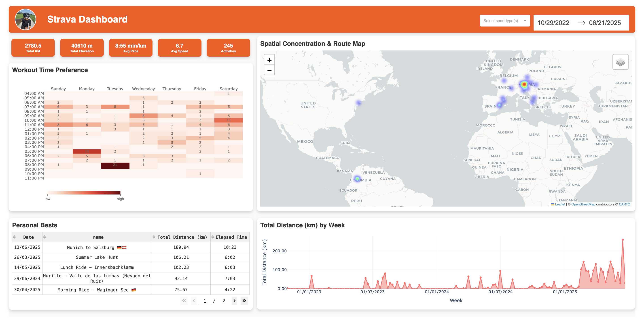The width and height of the screenshot is (644, 318).
Task: Click the start date 10/29/2022 field
Action: point(553,23)
